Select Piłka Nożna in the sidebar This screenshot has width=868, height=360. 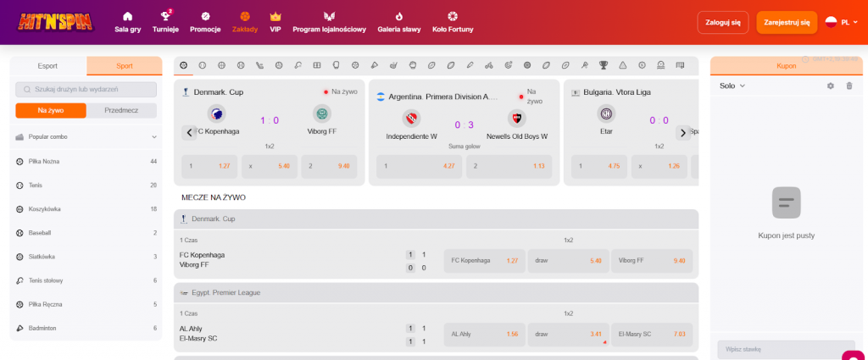point(86,162)
